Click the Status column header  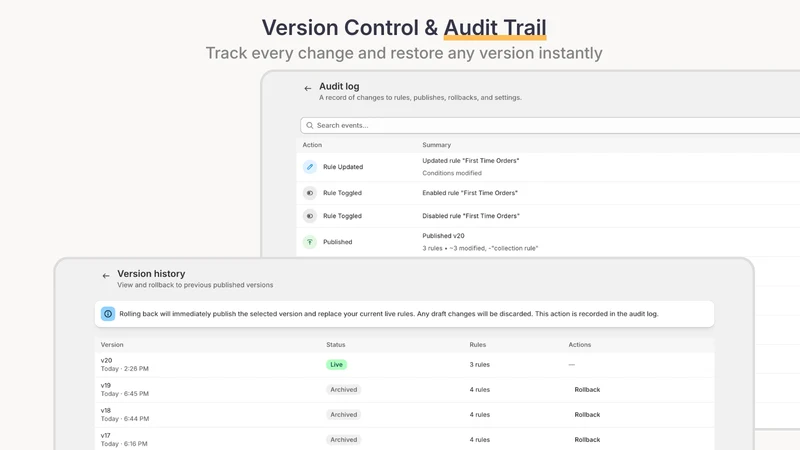[x=336, y=344]
